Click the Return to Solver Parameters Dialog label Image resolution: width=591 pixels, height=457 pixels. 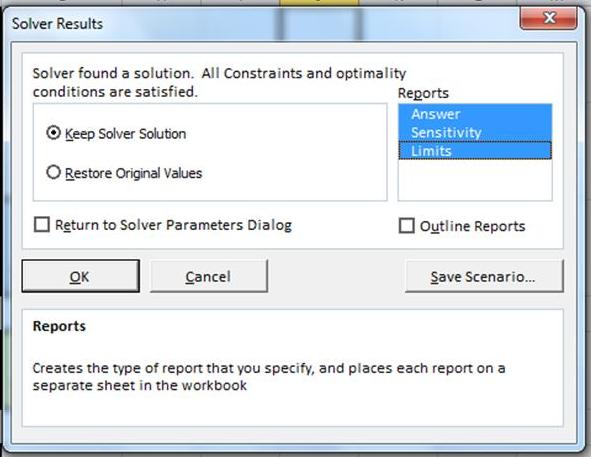click(x=173, y=225)
